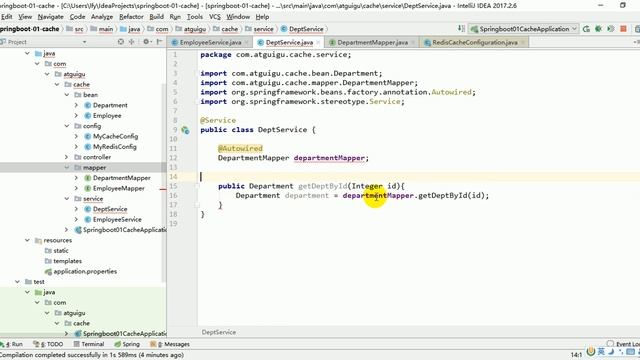
Task: Click the Debug icon in the toolbar
Action: point(598,29)
